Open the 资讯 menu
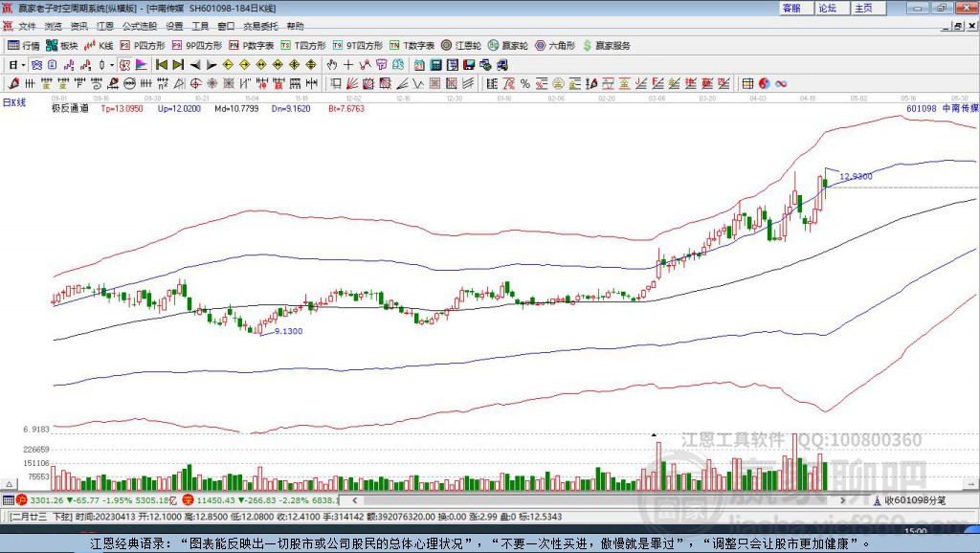The height and width of the screenshot is (553, 980). 78,26
